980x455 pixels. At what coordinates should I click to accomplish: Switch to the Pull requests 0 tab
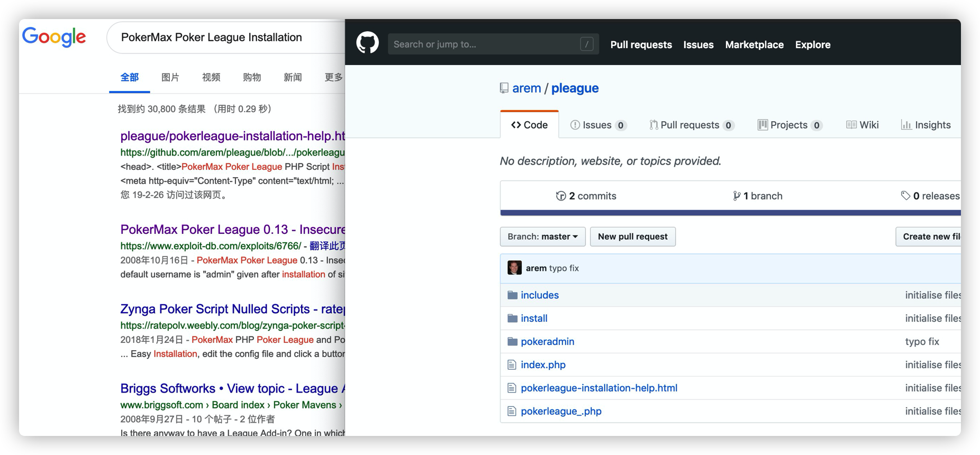(692, 125)
